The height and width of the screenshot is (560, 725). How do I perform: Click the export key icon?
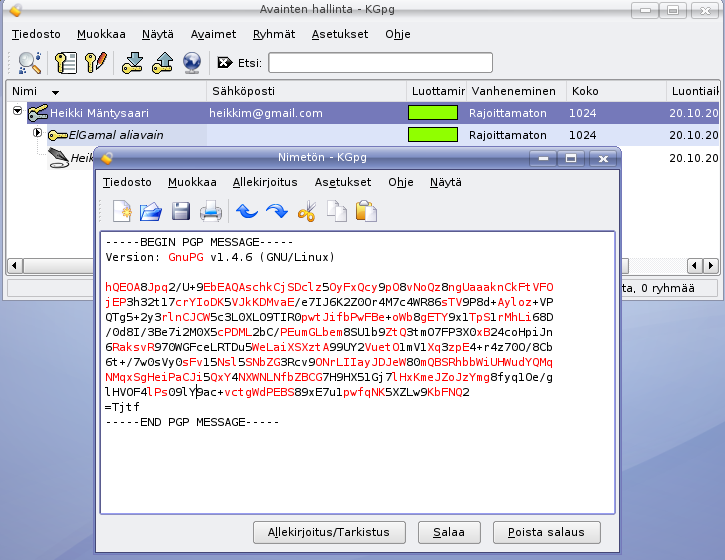[162, 63]
